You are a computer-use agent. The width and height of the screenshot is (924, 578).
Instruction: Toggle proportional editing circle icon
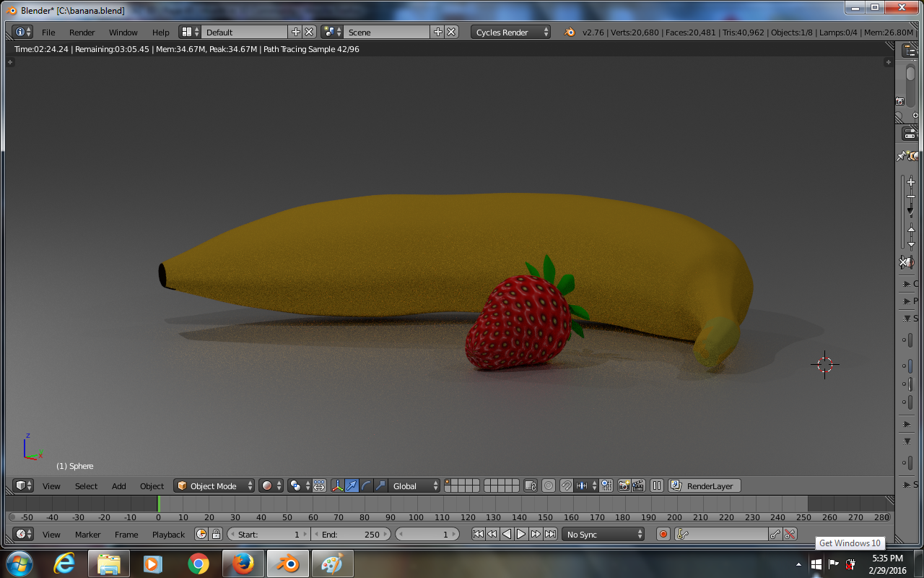pos(549,486)
